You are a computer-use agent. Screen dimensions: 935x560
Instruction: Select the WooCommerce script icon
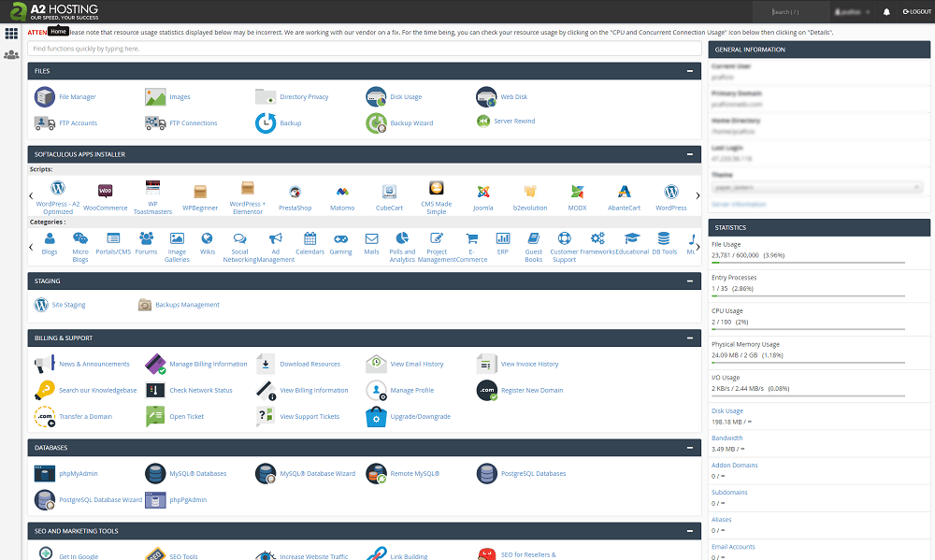coord(105,191)
